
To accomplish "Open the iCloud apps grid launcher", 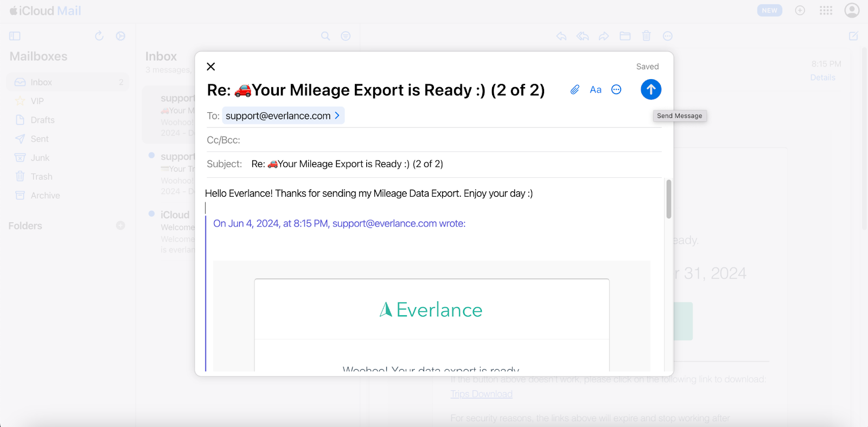I will pyautogui.click(x=826, y=10).
